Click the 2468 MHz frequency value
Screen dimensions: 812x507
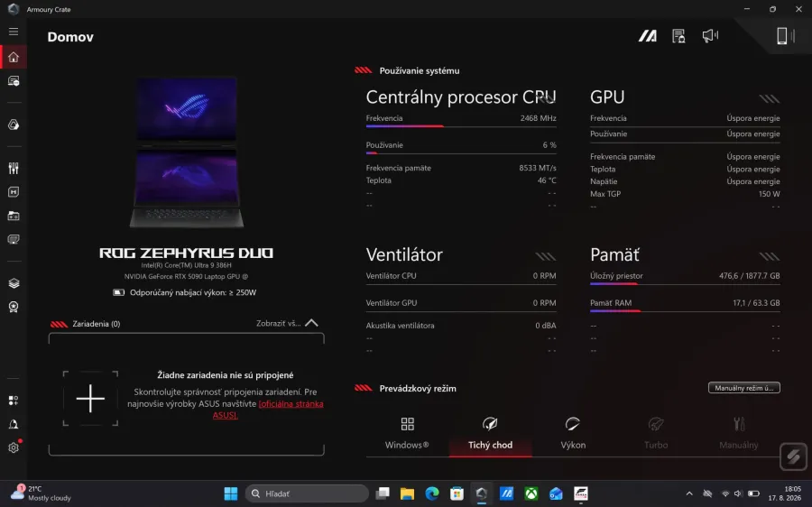pyautogui.click(x=538, y=118)
